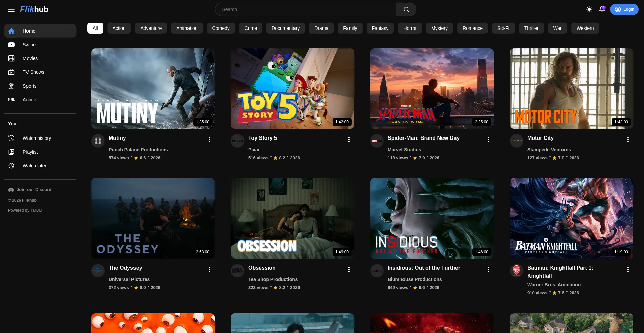Select the Sci-Fi genre filter
The width and height of the screenshot is (644, 333).
(x=503, y=28)
